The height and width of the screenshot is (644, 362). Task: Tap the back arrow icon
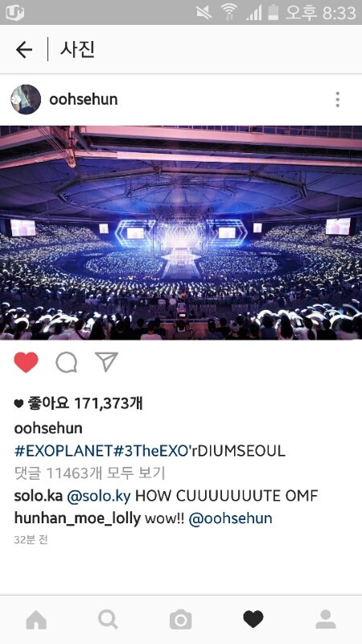[x=24, y=50]
